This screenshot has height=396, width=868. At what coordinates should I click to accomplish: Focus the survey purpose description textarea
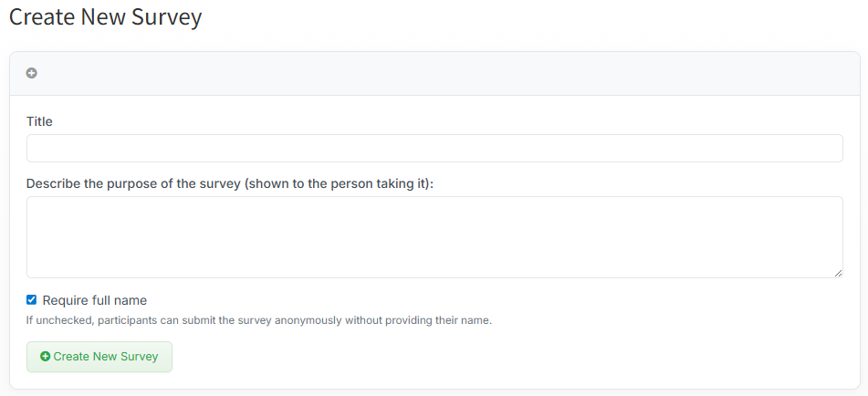434,236
